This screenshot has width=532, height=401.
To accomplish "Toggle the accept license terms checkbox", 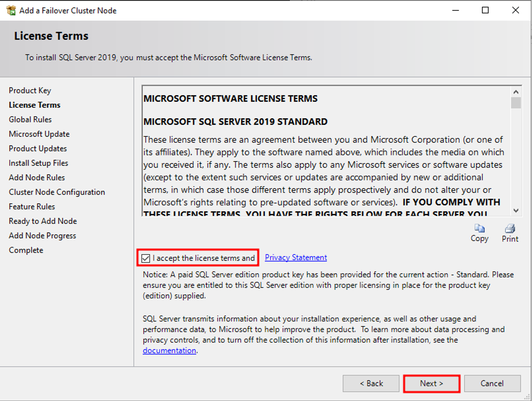I will point(146,258).
